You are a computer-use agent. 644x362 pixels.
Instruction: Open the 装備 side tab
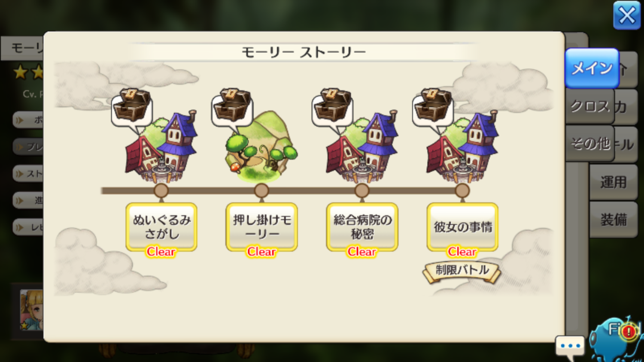(614, 220)
